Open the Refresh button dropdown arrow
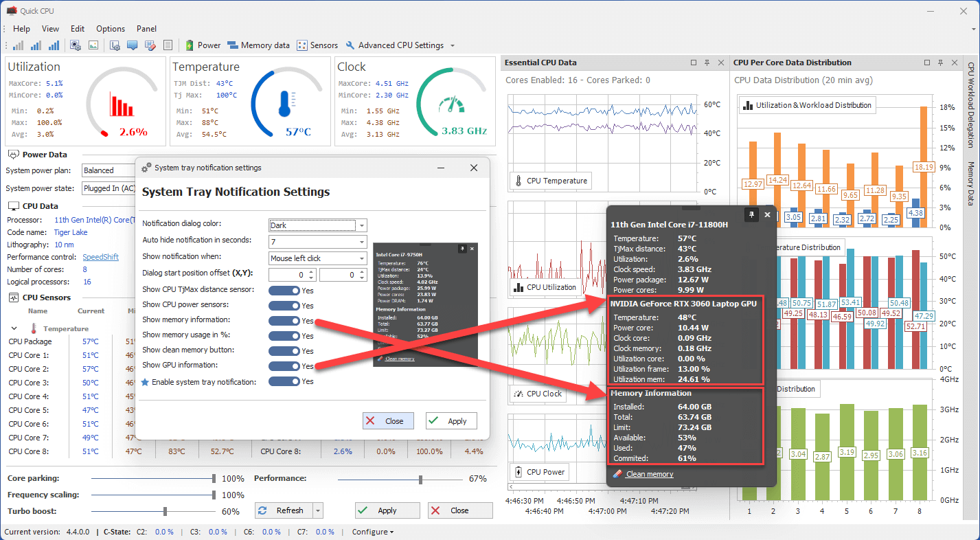980x540 pixels. [x=317, y=510]
